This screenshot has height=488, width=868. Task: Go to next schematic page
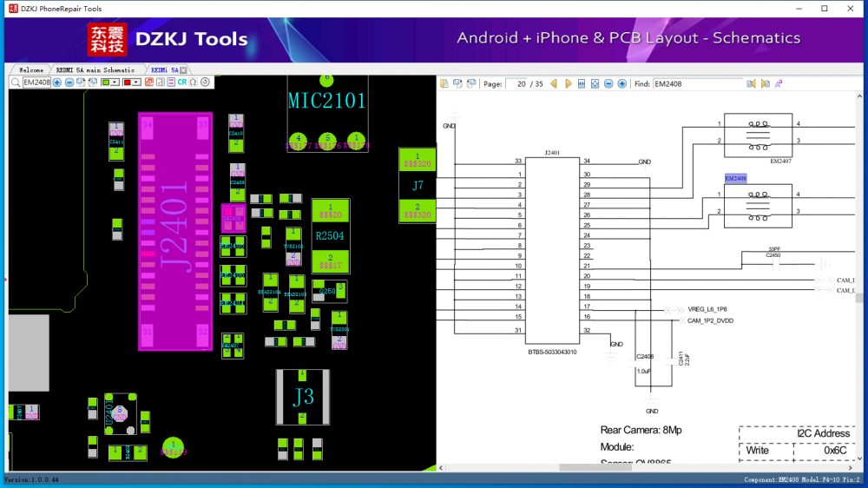tap(568, 83)
